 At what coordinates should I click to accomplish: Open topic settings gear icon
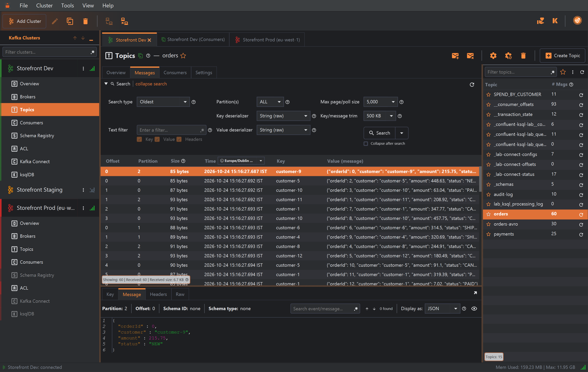pyautogui.click(x=493, y=56)
